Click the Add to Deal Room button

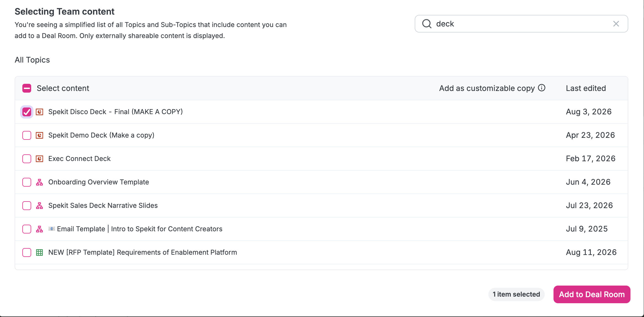[592, 294]
